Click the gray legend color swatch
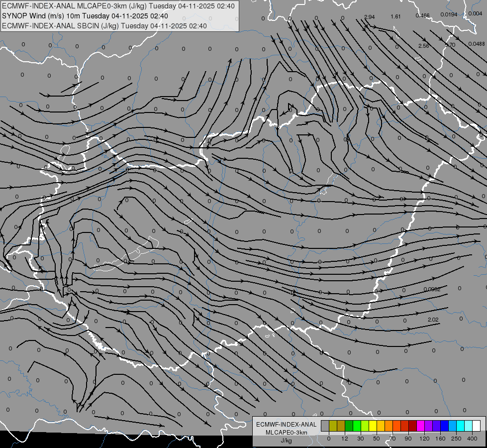Image resolution: width=487 pixels, height=448 pixels. (x=325, y=426)
